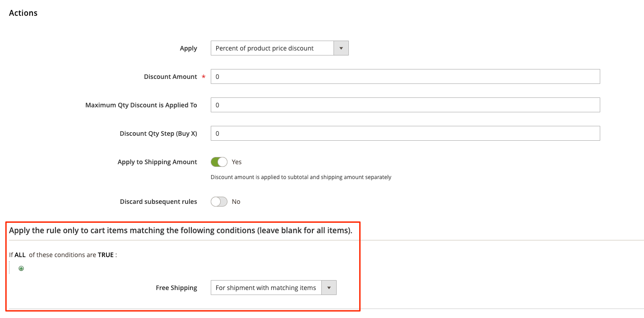644x318 pixels.
Task: Expand the Free Shipping dropdown
Action: coord(273,288)
